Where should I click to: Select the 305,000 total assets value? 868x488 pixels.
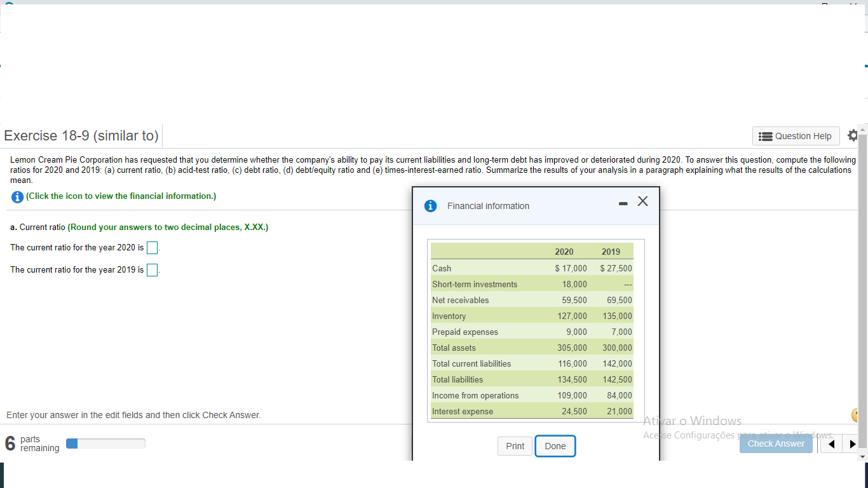tap(573, 348)
